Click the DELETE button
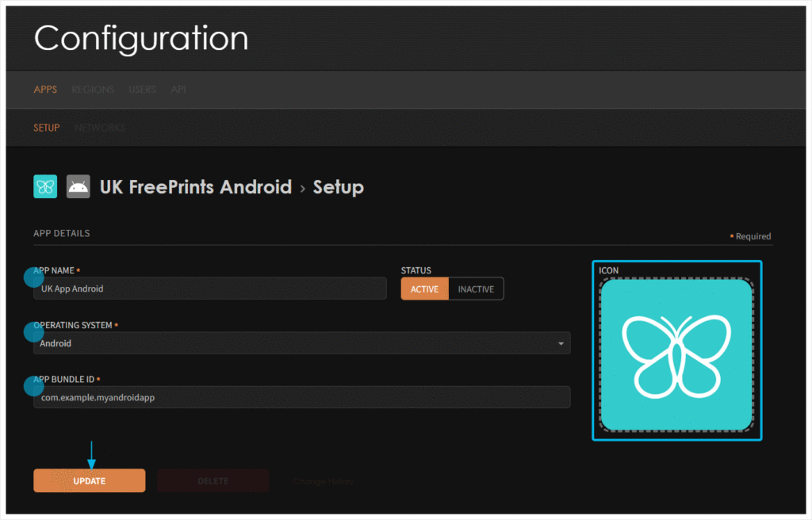The height and width of the screenshot is (520, 812). [x=213, y=480]
